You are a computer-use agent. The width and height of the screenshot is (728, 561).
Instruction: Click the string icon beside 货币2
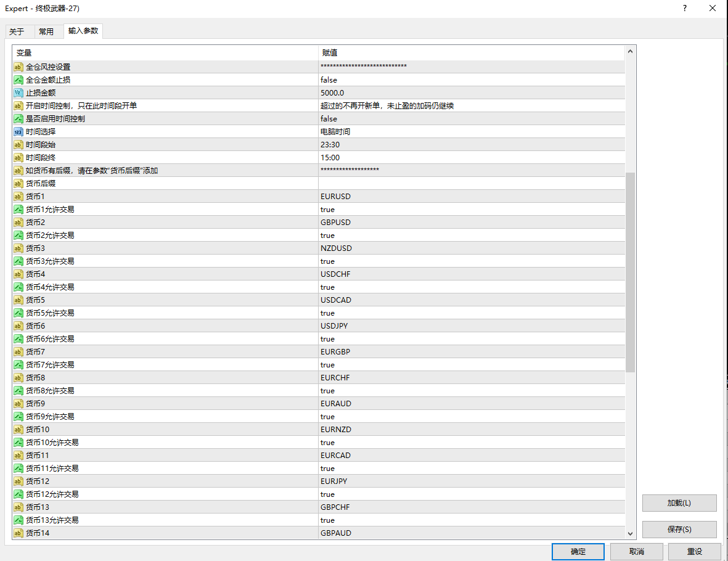(18, 223)
